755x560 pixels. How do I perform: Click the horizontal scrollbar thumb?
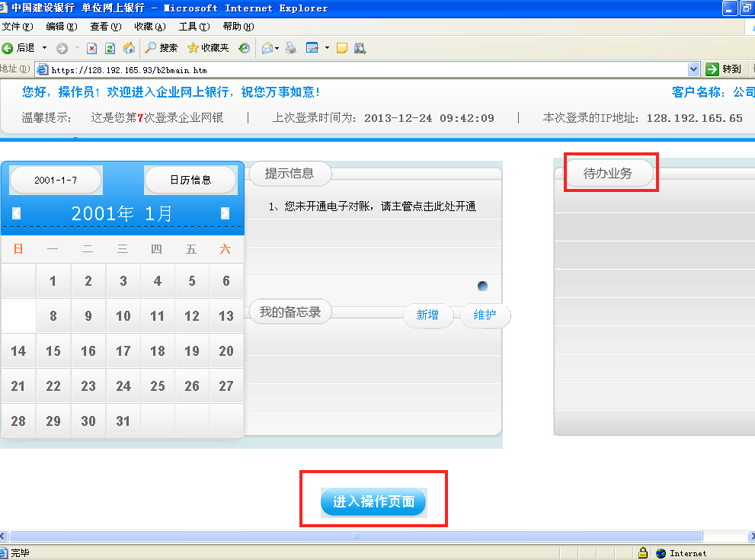(355, 536)
